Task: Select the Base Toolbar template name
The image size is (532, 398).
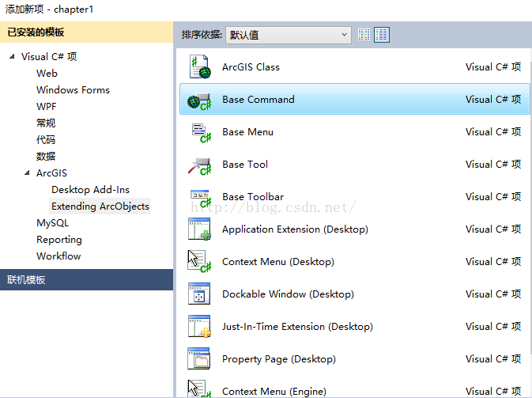Action: click(253, 196)
